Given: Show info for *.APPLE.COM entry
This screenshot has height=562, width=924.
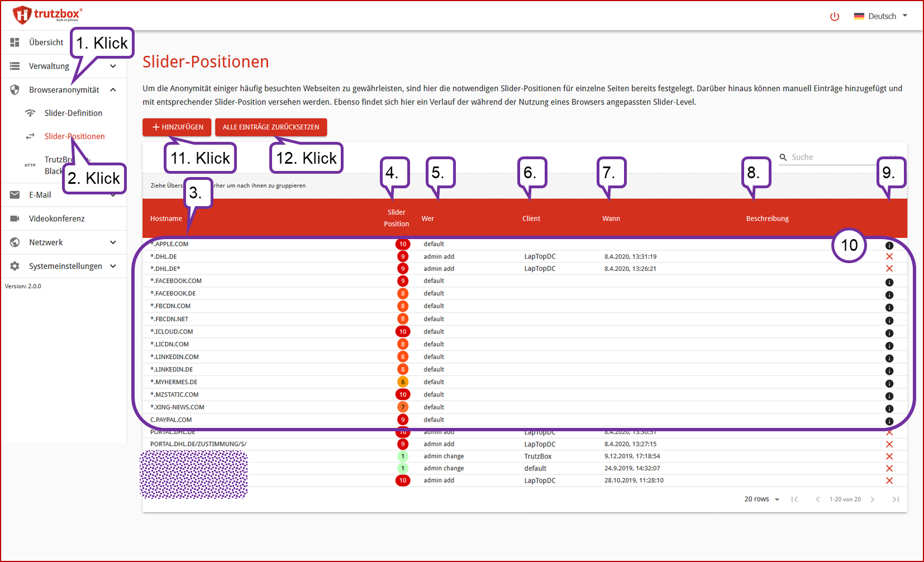Looking at the screenshot, I should [x=889, y=245].
